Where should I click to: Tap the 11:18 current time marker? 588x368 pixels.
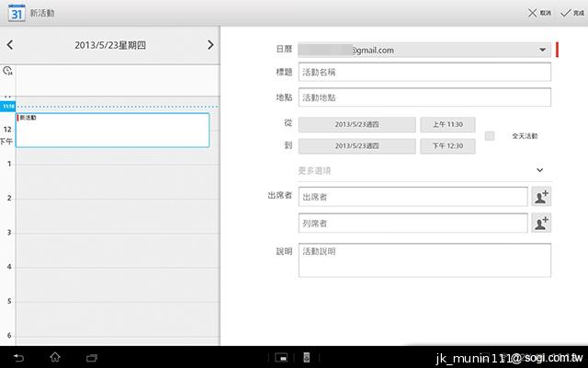coord(8,107)
